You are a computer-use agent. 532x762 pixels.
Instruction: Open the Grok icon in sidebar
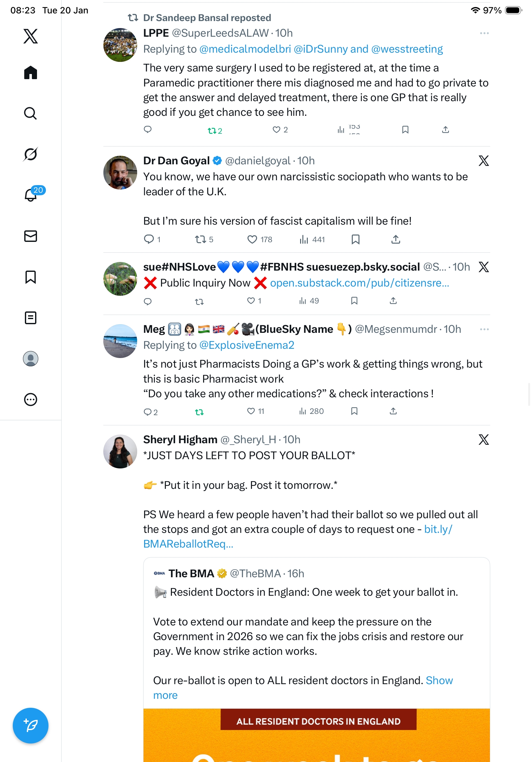(31, 154)
